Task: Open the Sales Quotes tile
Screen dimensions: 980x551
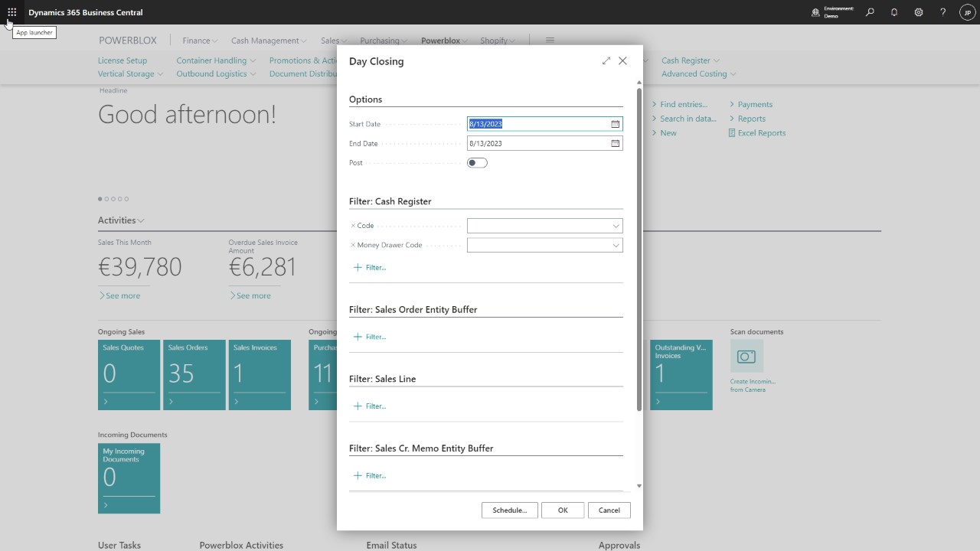Action: 129,375
